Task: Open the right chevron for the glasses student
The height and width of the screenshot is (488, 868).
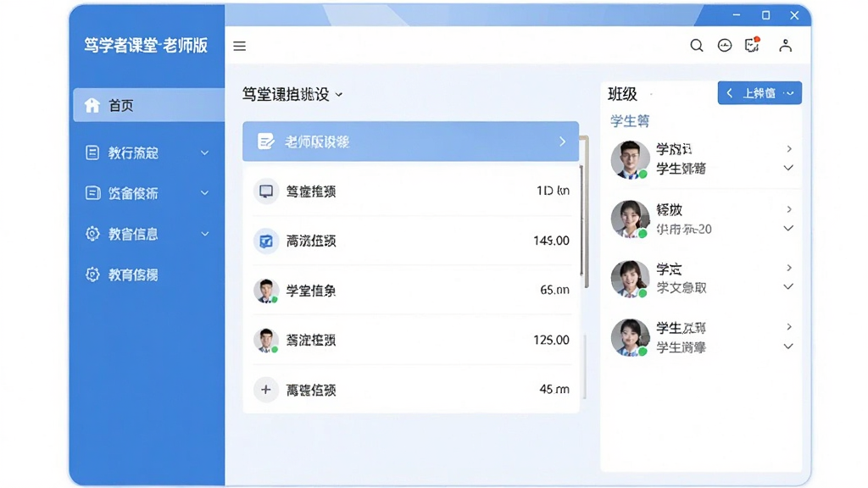Action: pos(789,149)
